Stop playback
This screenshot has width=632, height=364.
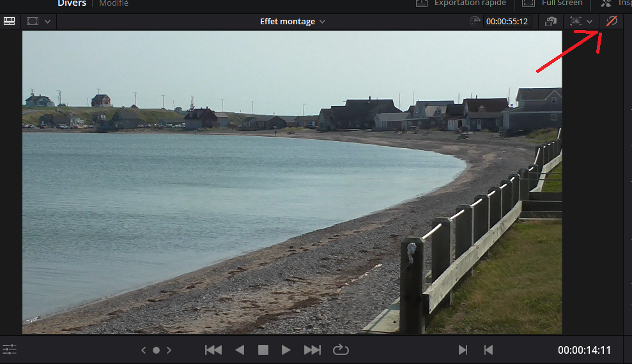coord(263,350)
